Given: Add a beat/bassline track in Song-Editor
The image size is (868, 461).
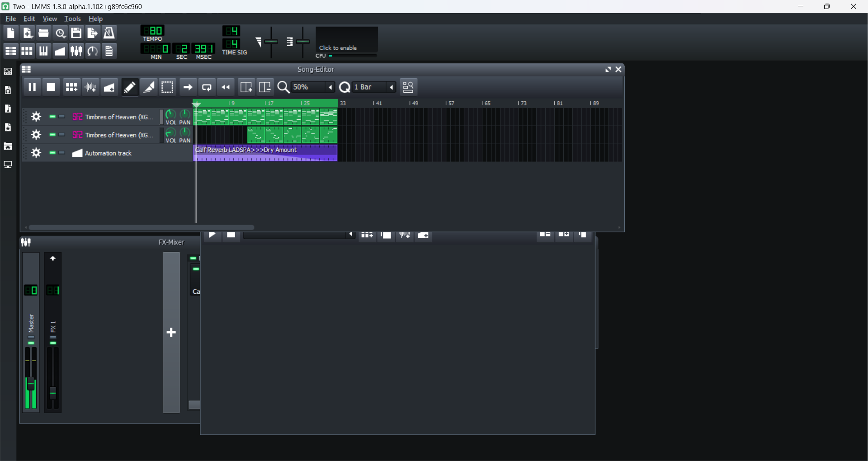Looking at the screenshot, I should [x=71, y=87].
